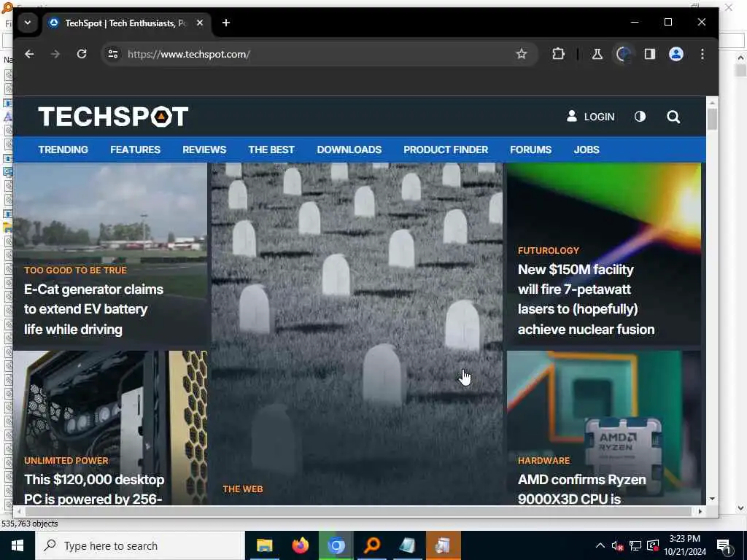Click the FUTUROLOGY category tag
The image size is (747, 560).
point(549,251)
